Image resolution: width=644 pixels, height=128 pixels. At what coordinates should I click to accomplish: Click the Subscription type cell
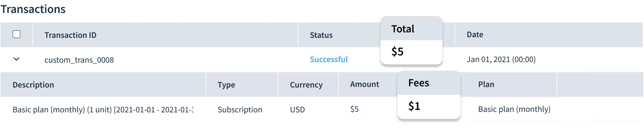[x=240, y=109]
